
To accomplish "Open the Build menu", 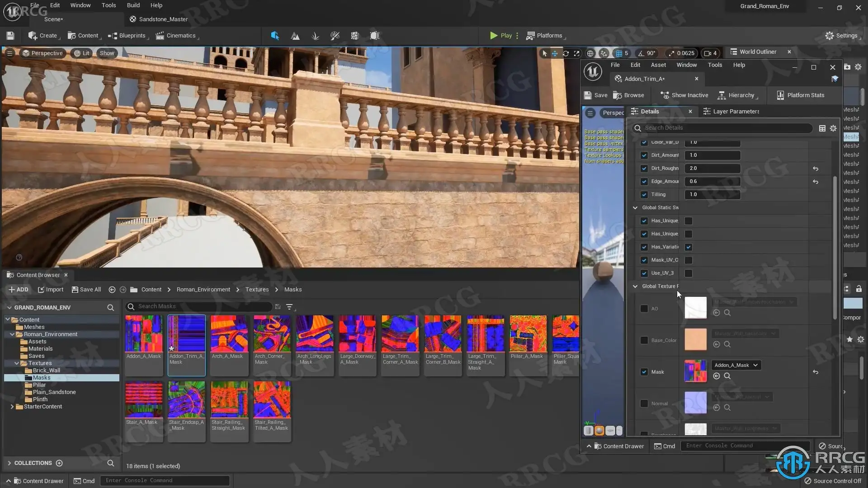I will 133,5.
